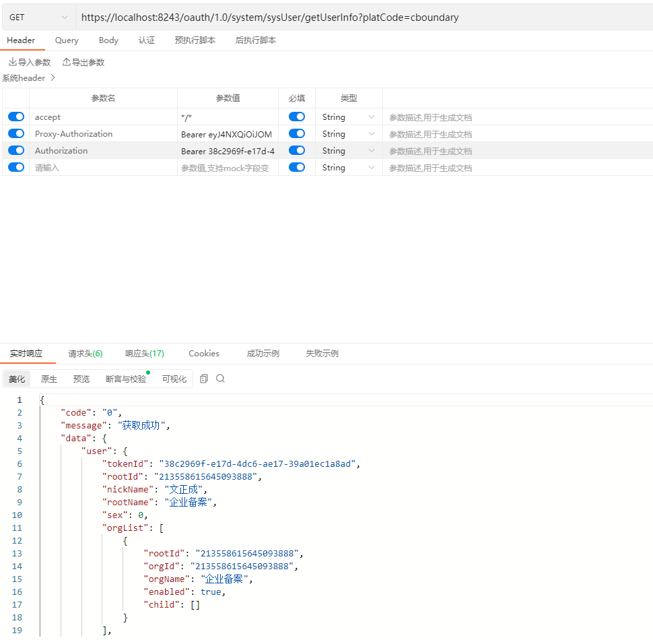Click the request URL input field

point(364,17)
